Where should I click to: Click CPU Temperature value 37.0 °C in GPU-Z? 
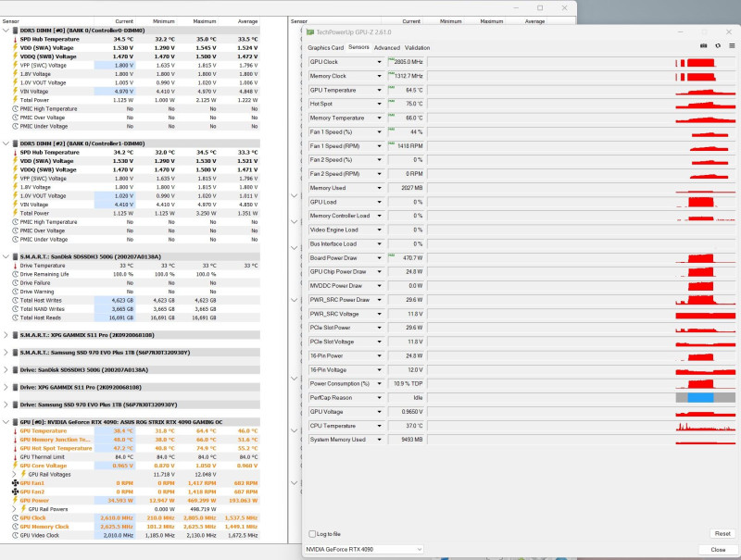pos(406,426)
